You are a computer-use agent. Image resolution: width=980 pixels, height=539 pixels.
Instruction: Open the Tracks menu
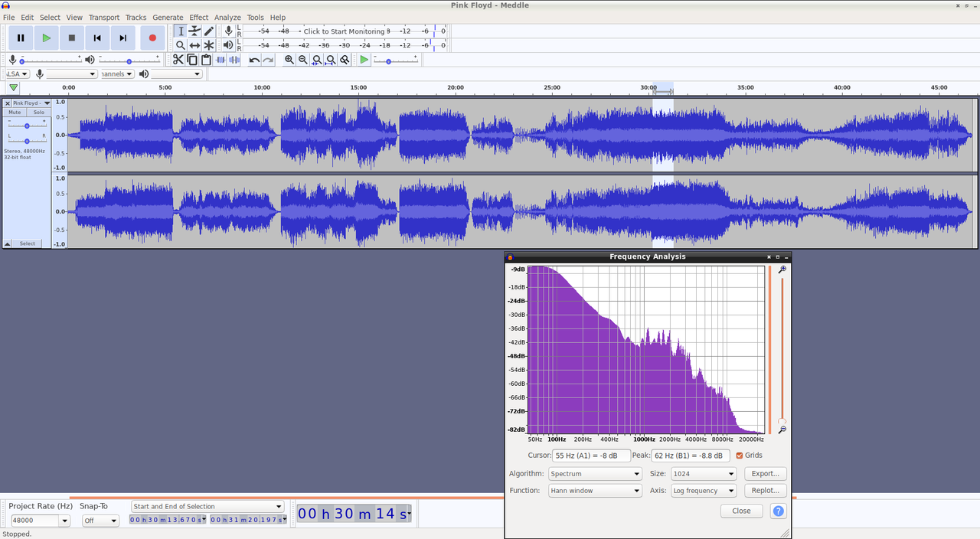[x=136, y=17]
